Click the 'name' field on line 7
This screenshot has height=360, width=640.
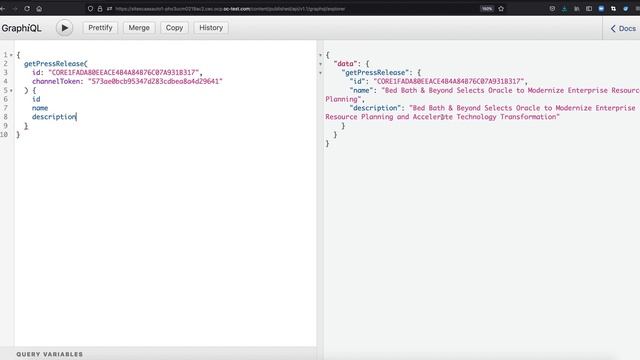point(40,108)
